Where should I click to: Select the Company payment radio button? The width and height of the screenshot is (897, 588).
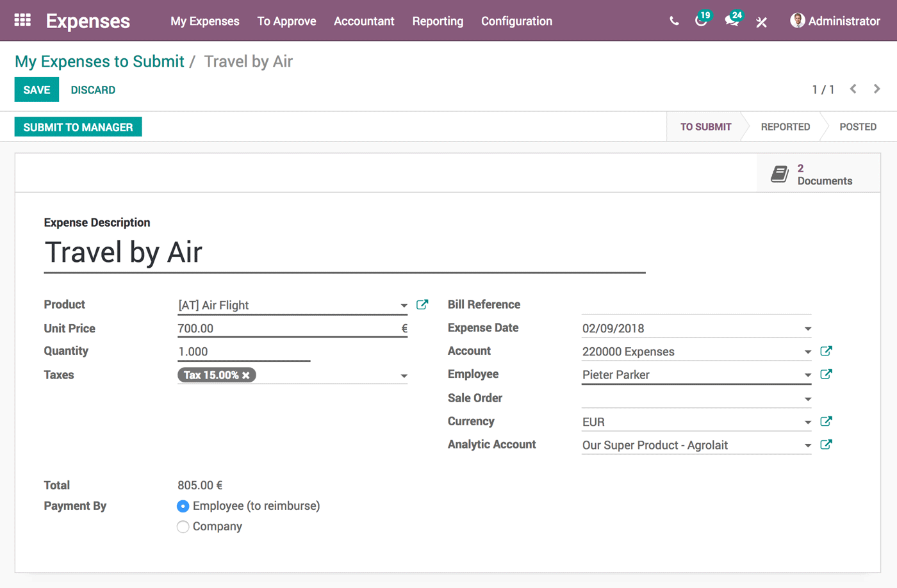coord(183,527)
